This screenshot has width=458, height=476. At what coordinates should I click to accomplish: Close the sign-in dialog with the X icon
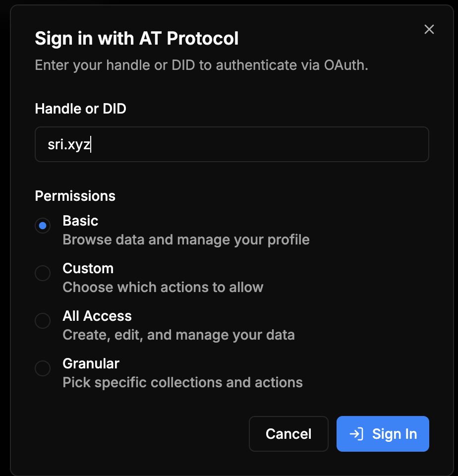429,29
